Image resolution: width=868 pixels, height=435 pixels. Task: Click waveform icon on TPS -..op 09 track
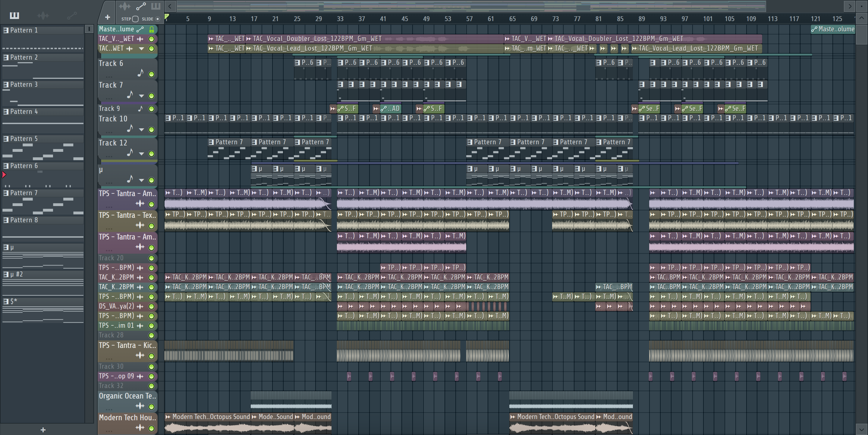point(140,376)
